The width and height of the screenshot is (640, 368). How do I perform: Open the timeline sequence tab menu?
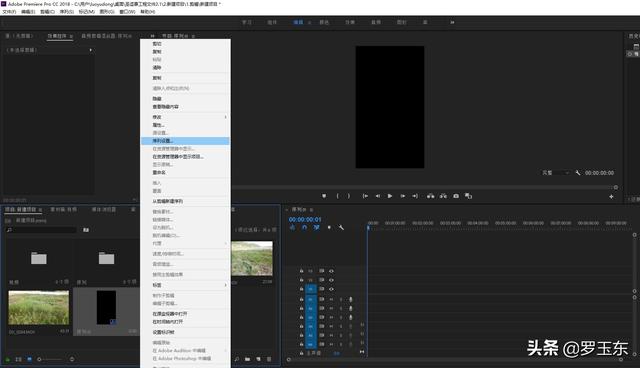(x=311, y=210)
